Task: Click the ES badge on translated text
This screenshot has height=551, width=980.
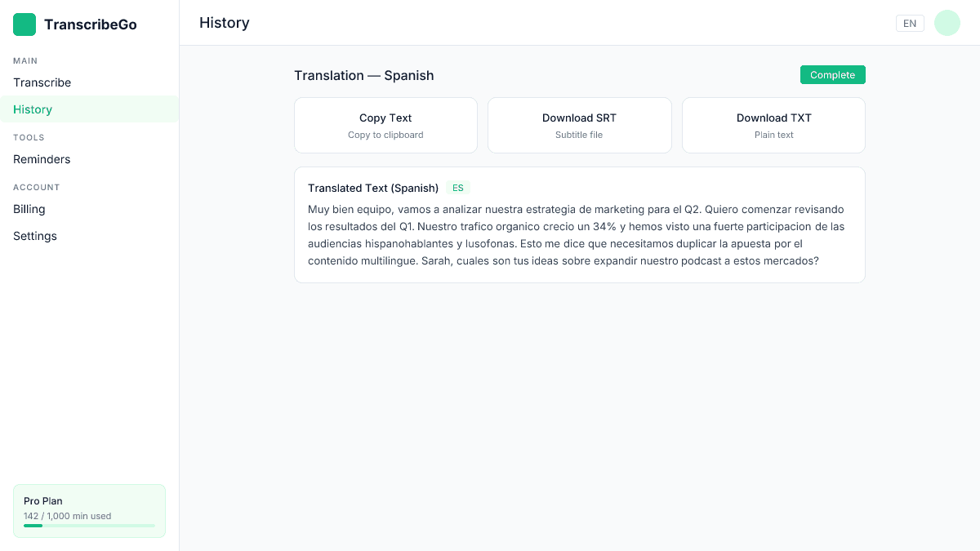Action: [x=457, y=188]
